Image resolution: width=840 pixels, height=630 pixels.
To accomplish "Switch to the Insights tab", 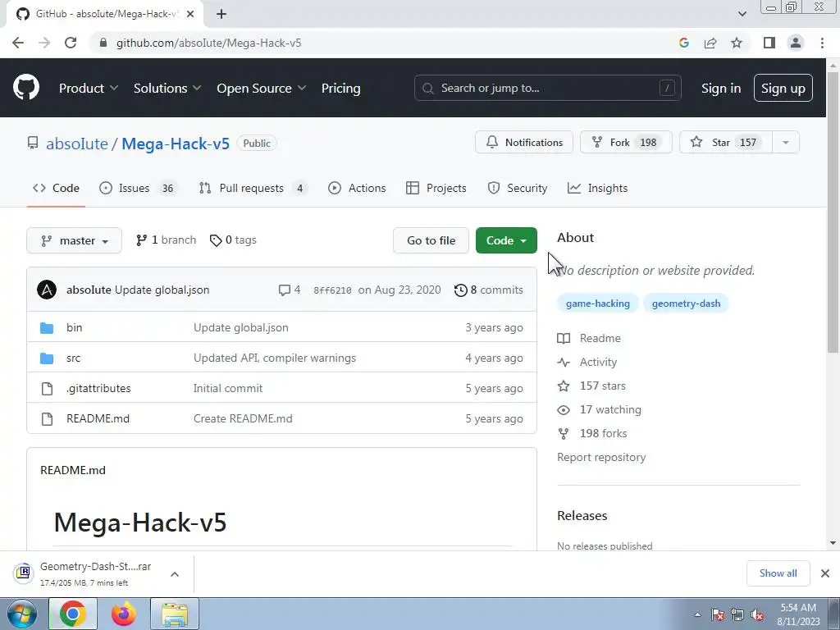I will 597,188.
